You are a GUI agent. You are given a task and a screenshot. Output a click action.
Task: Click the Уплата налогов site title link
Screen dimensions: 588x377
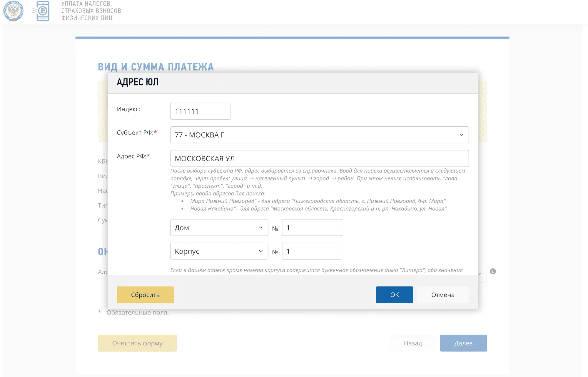click(x=91, y=11)
